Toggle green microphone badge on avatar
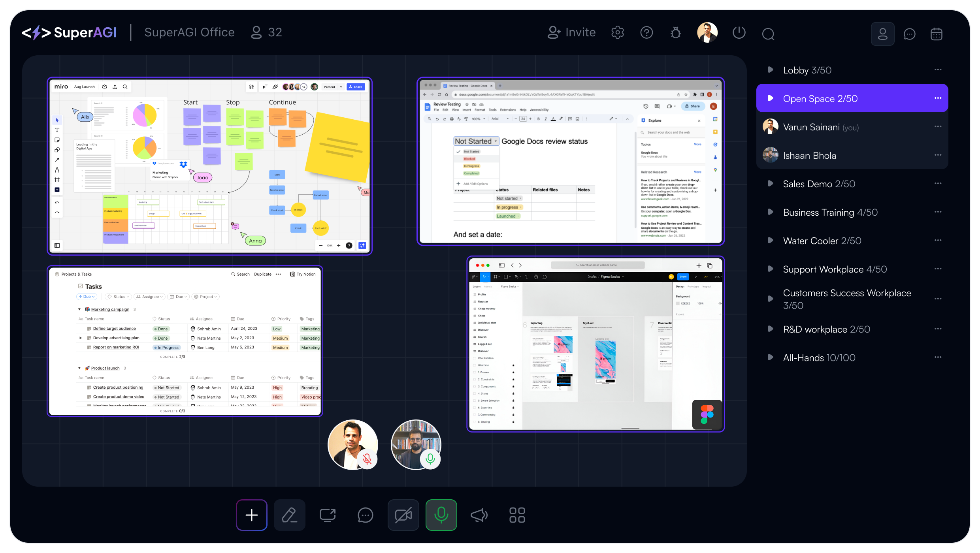The height and width of the screenshot is (553, 980). click(x=430, y=459)
